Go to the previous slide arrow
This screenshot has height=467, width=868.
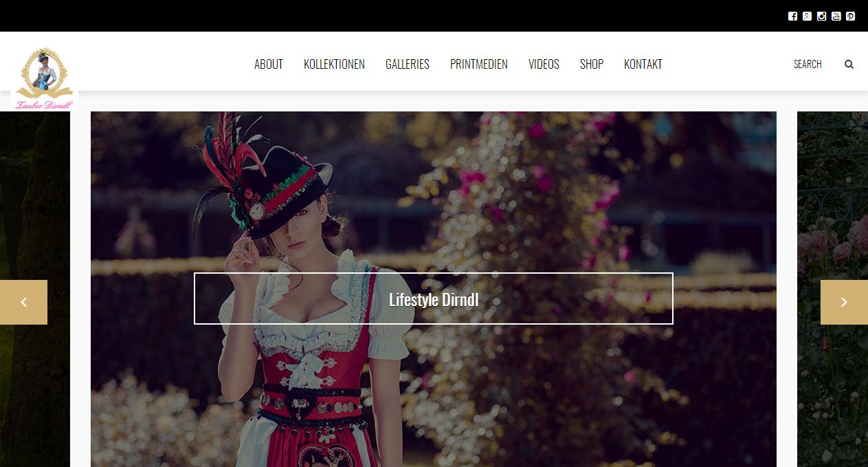[x=23, y=302]
